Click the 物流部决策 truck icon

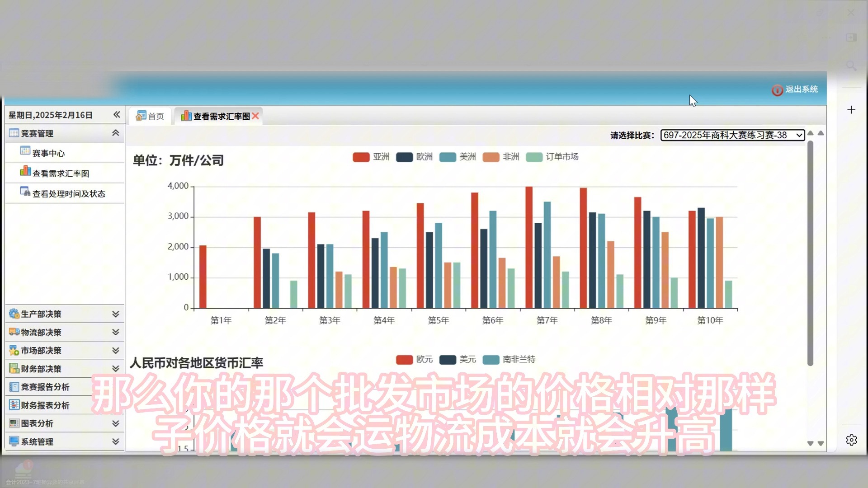coord(14,332)
